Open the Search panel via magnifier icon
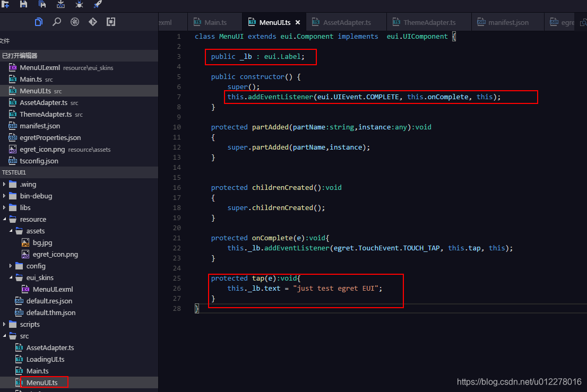Image resolution: width=587 pixels, height=392 pixels. pyautogui.click(x=55, y=22)
